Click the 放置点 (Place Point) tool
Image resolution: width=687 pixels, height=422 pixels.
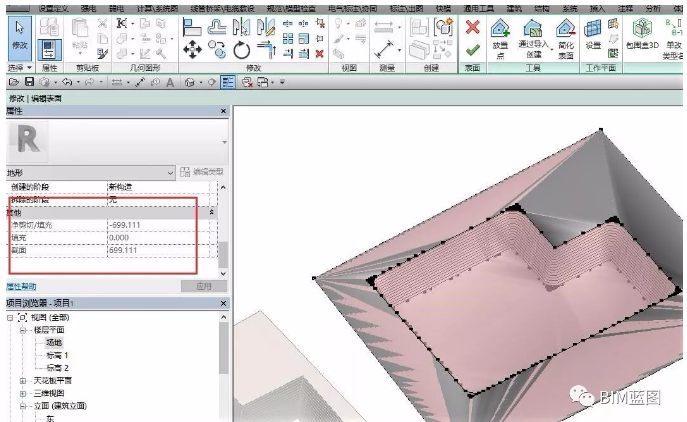500,39
